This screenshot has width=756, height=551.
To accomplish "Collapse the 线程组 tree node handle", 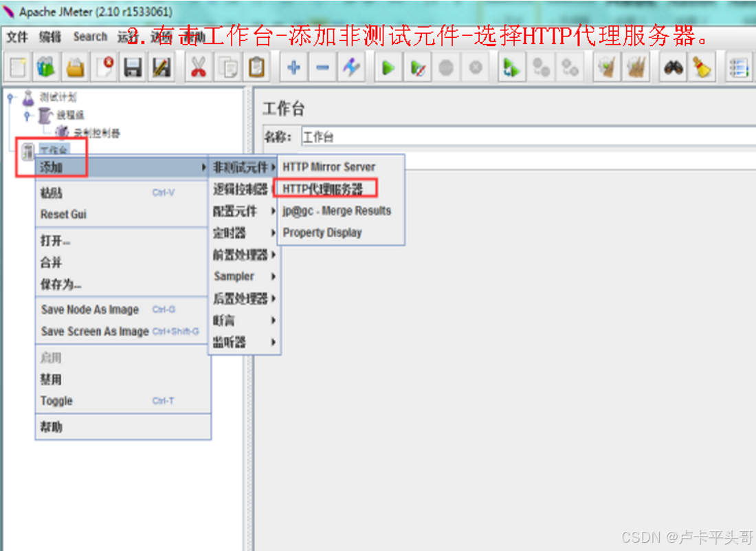I will click(28, 116).
